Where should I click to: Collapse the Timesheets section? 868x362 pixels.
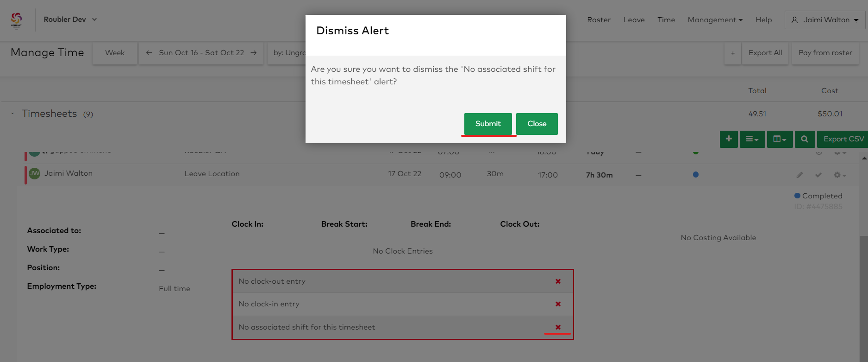(x=12, y=114)
